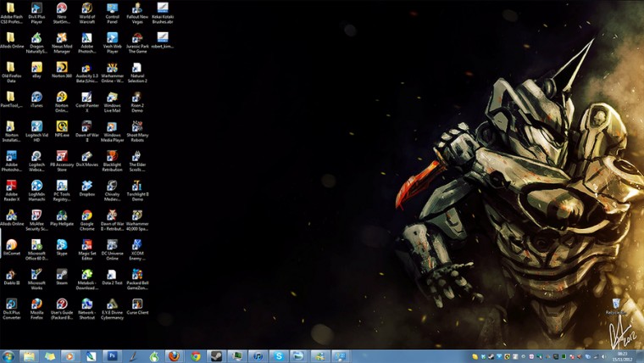The image size is (644, 363).
Task: Launch Play Hellgate shortcut
Action: click(62, 218)
